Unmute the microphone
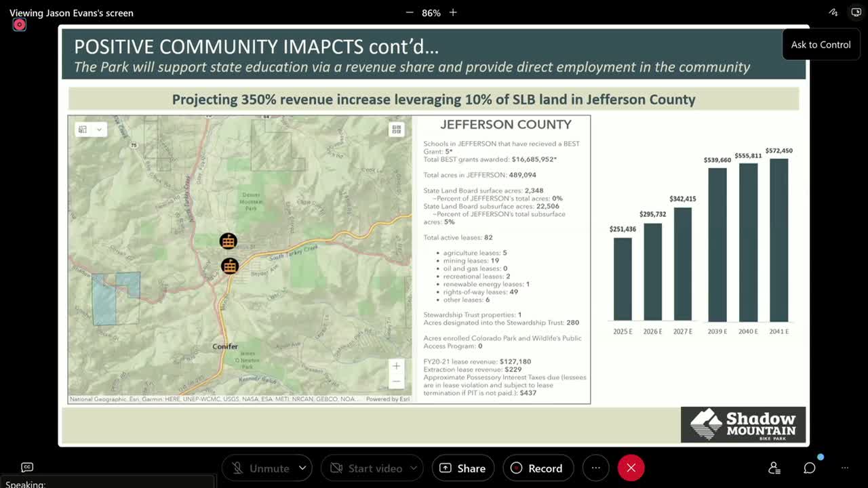 260,468
